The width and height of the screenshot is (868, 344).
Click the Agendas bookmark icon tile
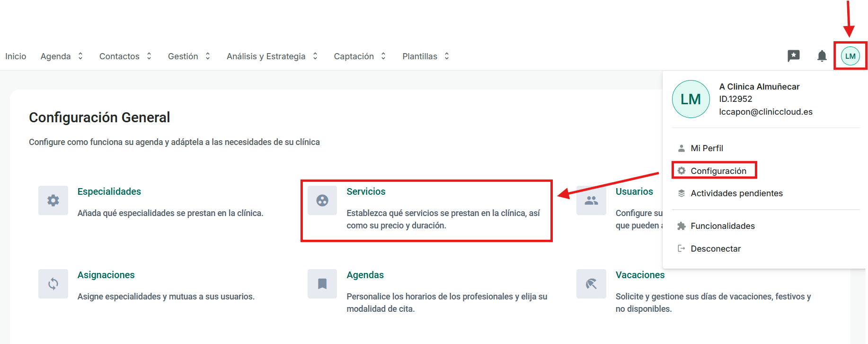322,284
